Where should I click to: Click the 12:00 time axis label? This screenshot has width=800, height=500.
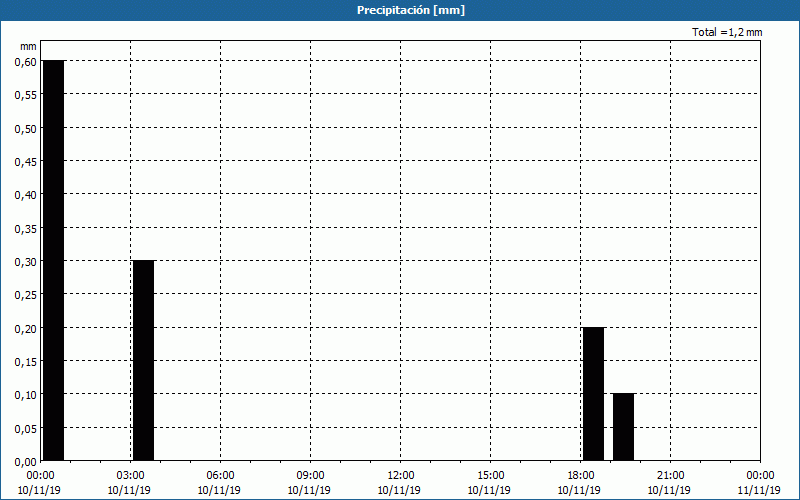pyautogui.click(x=401, y=476)
